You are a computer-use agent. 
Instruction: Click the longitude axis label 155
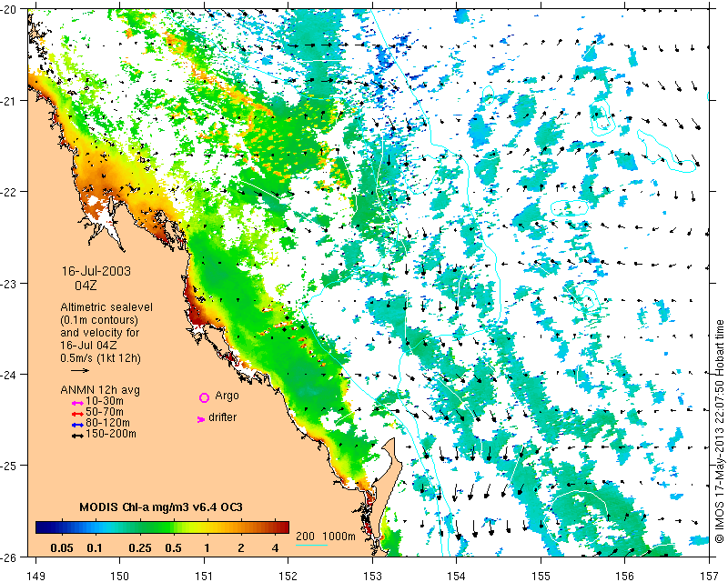coord(541,576)
